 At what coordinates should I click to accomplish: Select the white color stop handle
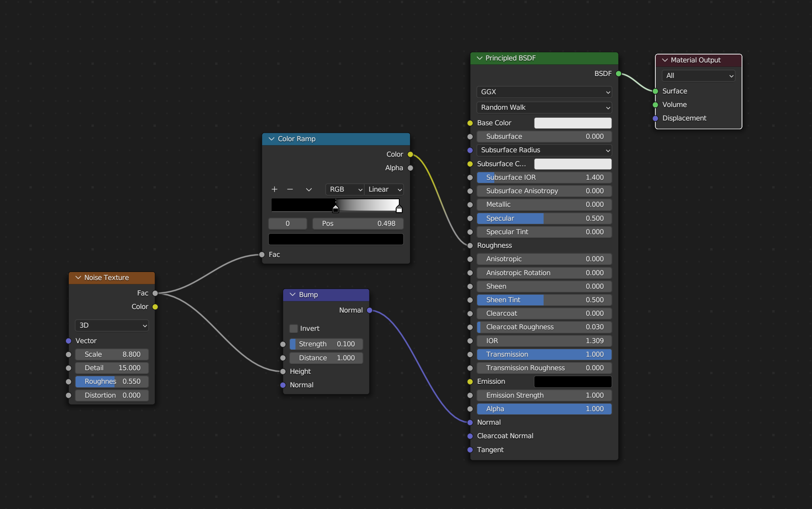tap(399, 209)
